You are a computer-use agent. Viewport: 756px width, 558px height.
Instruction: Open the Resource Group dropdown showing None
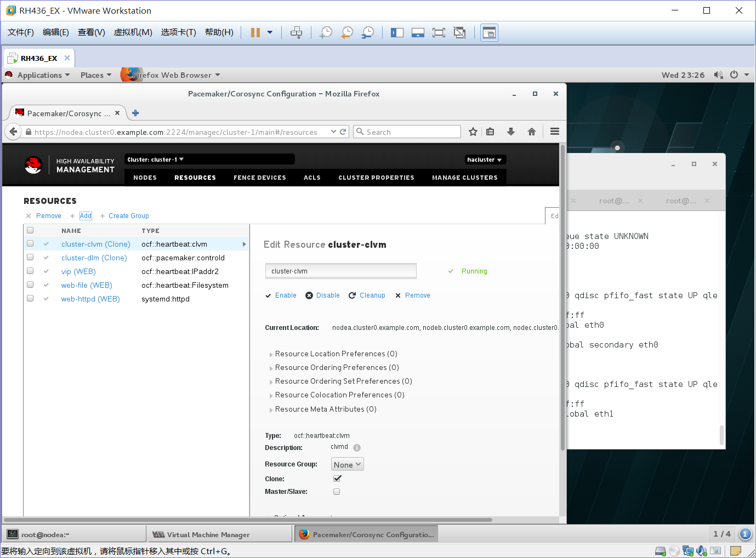pyautogui.click(x=347, y=464)
